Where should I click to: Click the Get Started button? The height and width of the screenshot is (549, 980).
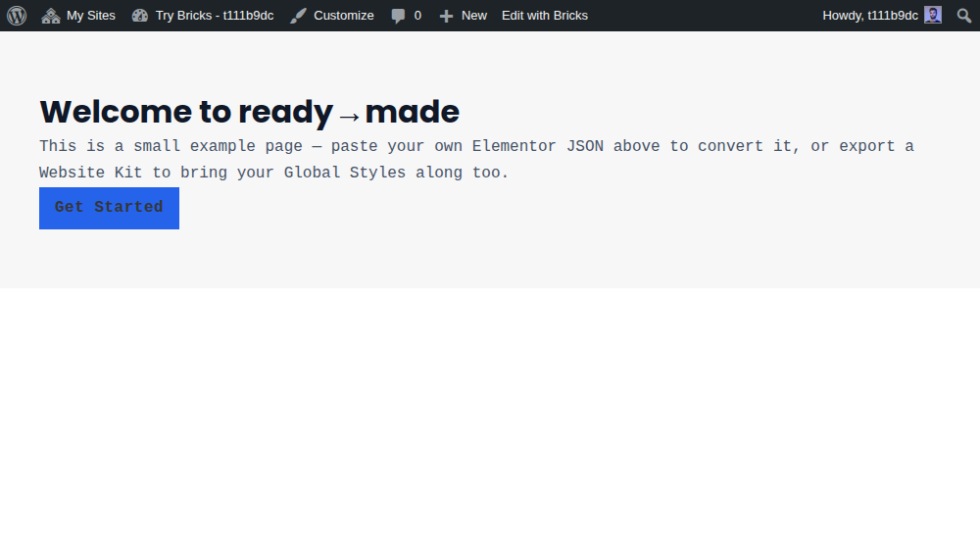[x=110, y=208]
